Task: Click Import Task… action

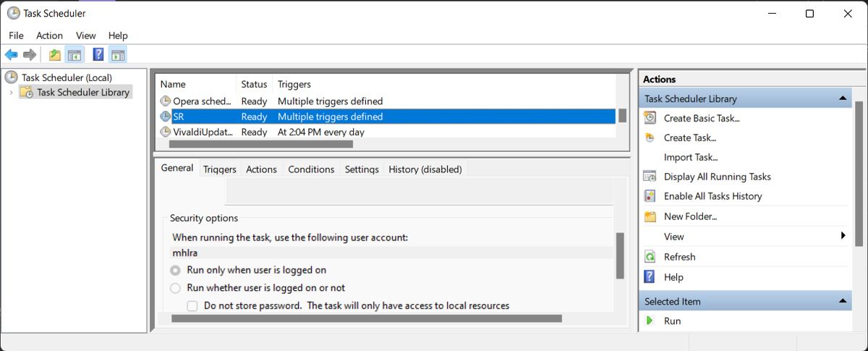Action: [x=691, y=157]
